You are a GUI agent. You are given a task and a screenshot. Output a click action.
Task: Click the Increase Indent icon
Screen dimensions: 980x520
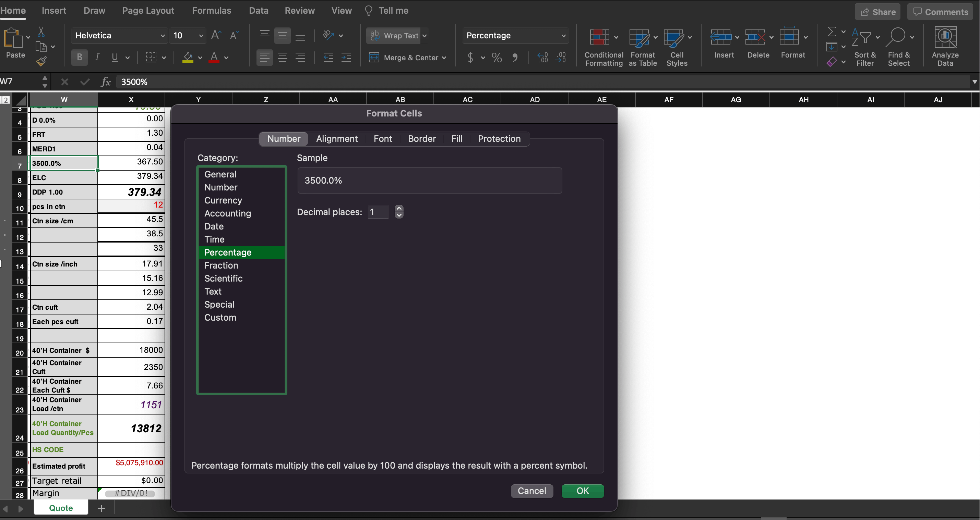(x=346, y=58)
